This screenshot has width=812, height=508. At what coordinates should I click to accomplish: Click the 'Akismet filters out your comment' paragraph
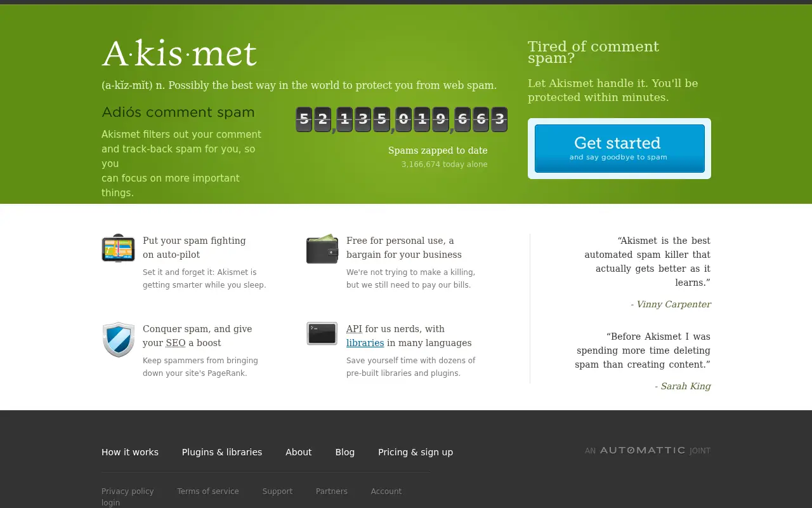[181, 164]
